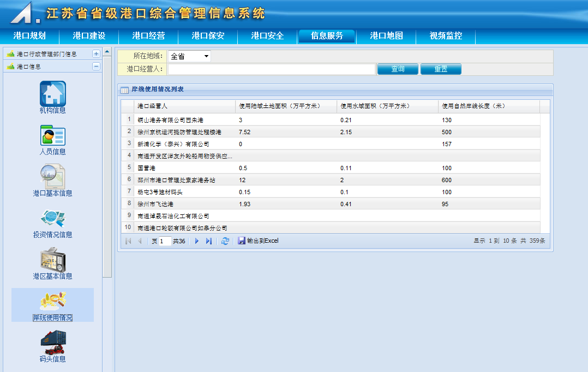Expand the 港口行政管理部门信息 section
The height and width of the screenshot is (372, 588).
pos(96,54)
